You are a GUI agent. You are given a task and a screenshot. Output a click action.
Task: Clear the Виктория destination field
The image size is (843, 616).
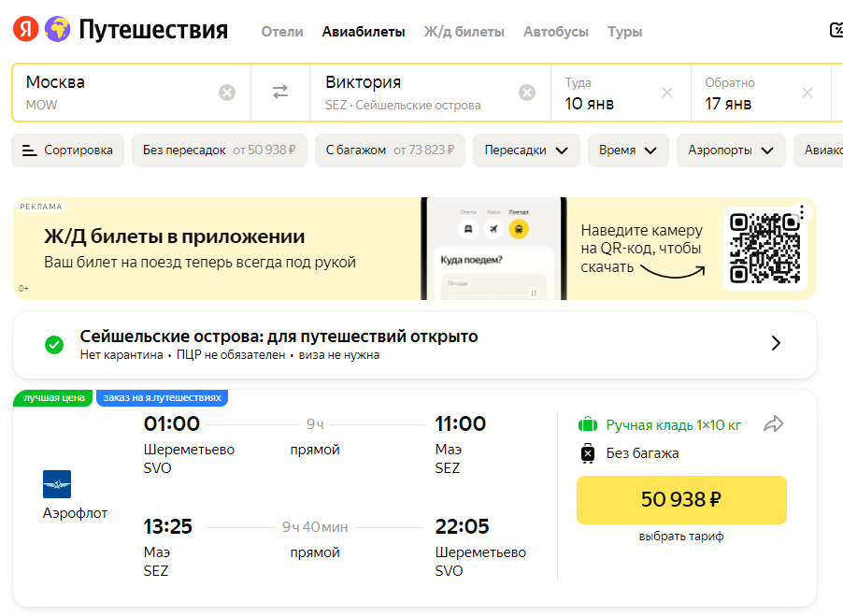(527, 93)
